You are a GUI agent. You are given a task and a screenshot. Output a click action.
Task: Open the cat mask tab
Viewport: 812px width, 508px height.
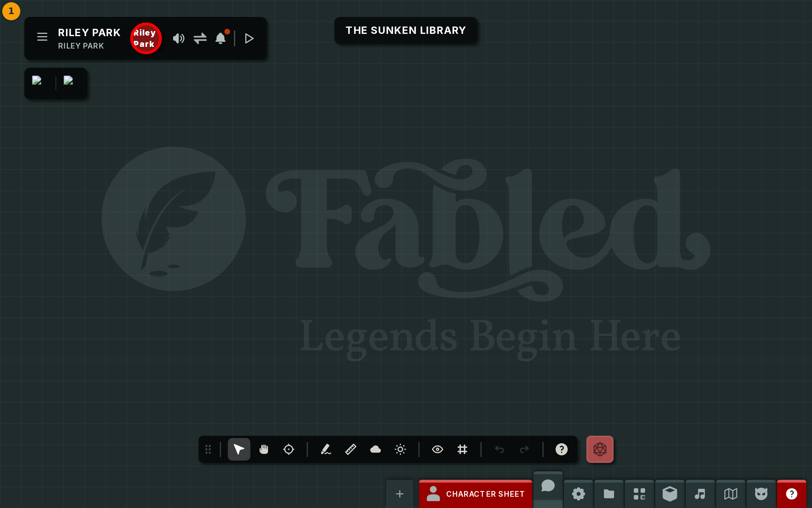tap(761, 494)
